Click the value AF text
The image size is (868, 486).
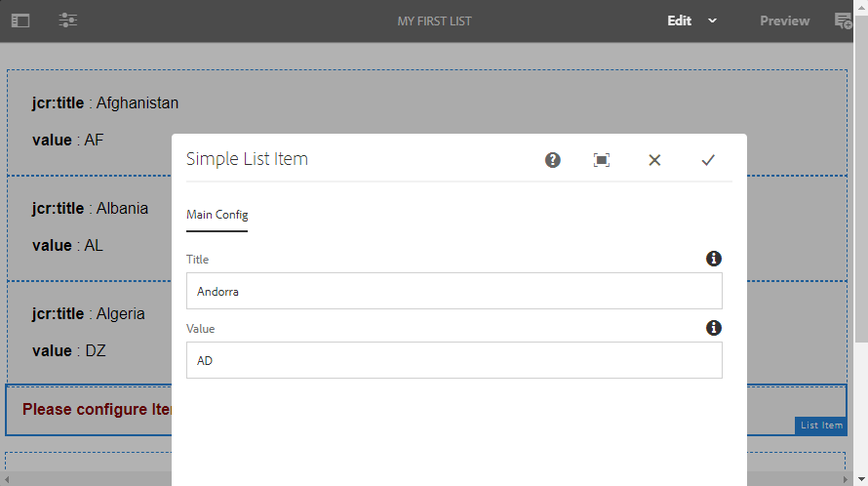click(x=67, y=140)
